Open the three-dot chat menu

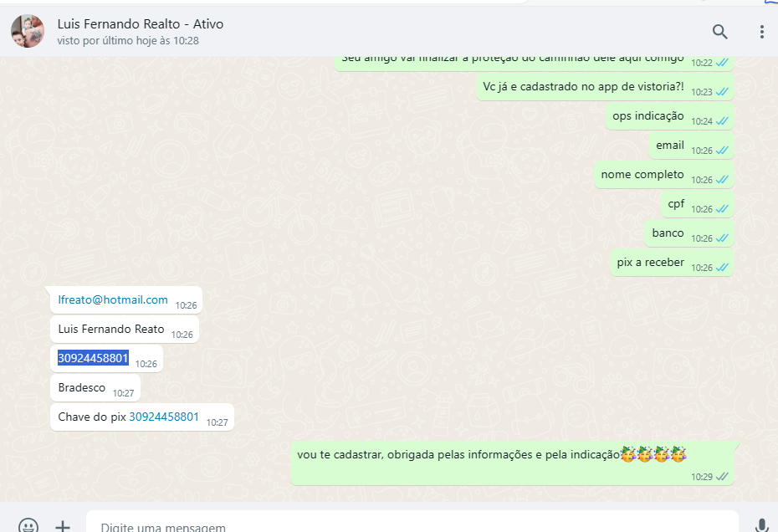tap(761, 32)
